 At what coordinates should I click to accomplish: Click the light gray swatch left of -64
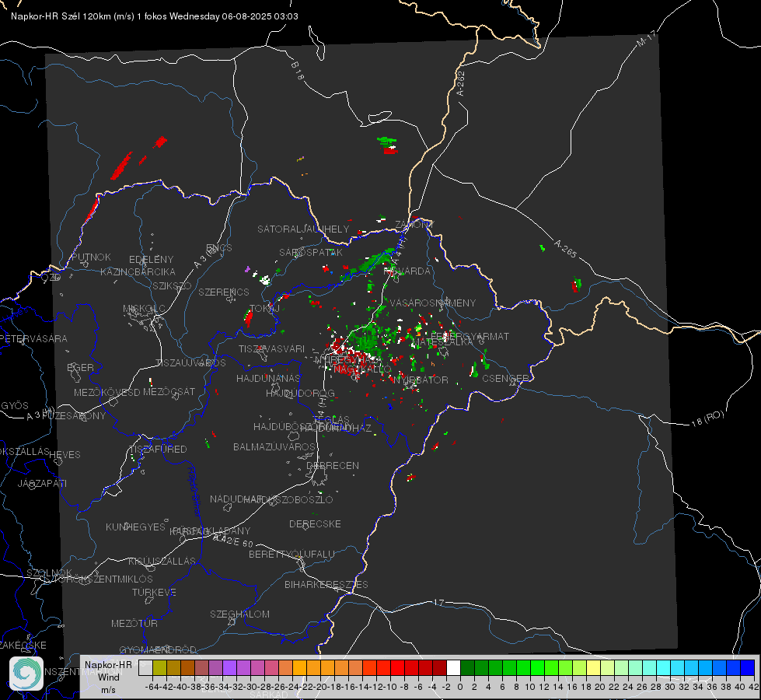point(145,667)
